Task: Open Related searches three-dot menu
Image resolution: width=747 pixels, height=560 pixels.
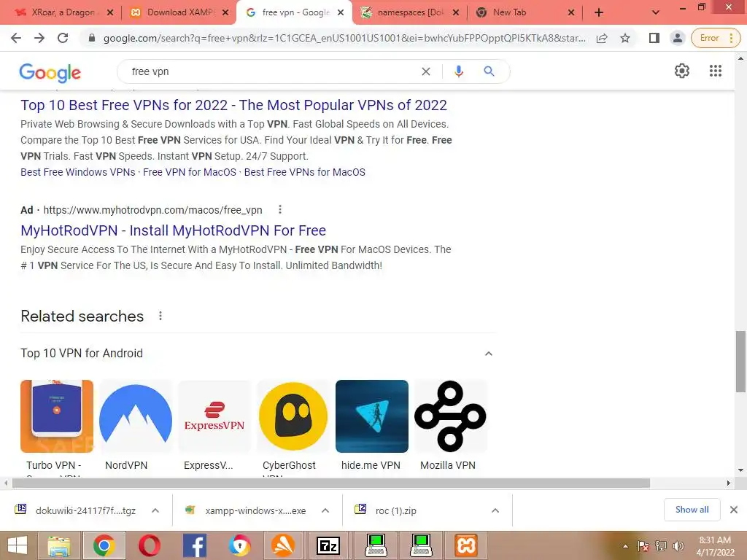Action: point(160,316)
